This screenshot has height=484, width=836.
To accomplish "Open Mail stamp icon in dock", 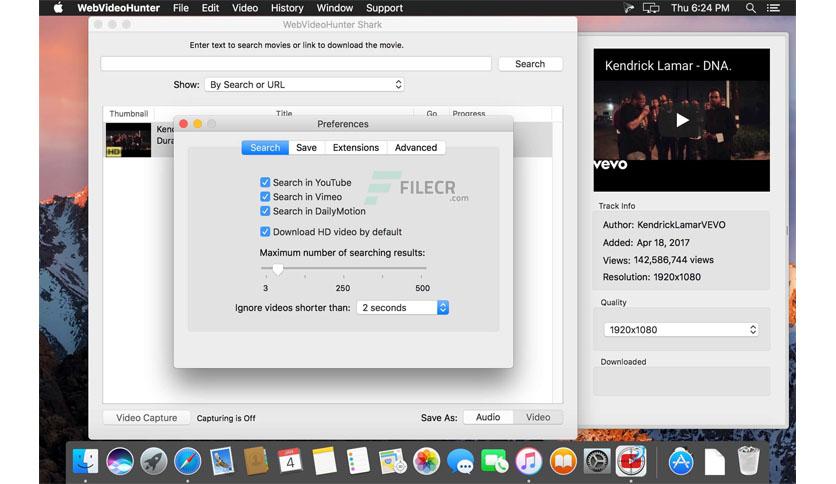I will coord(222,461).
